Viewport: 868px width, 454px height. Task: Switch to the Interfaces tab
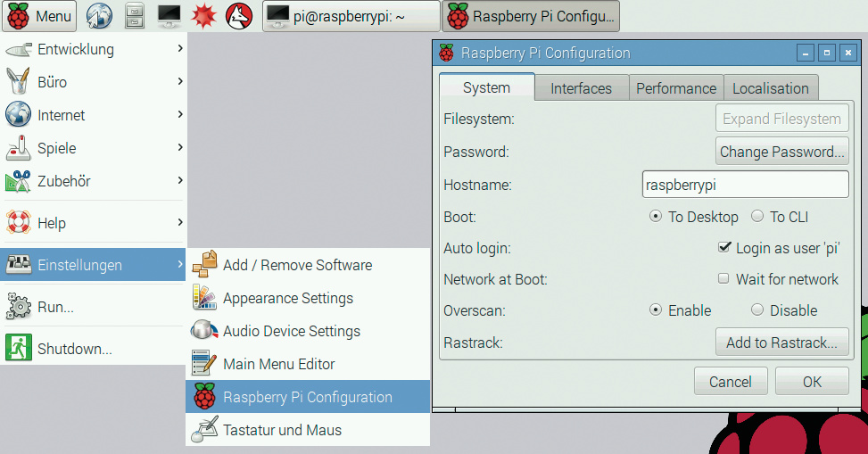(x=581, y=88)
